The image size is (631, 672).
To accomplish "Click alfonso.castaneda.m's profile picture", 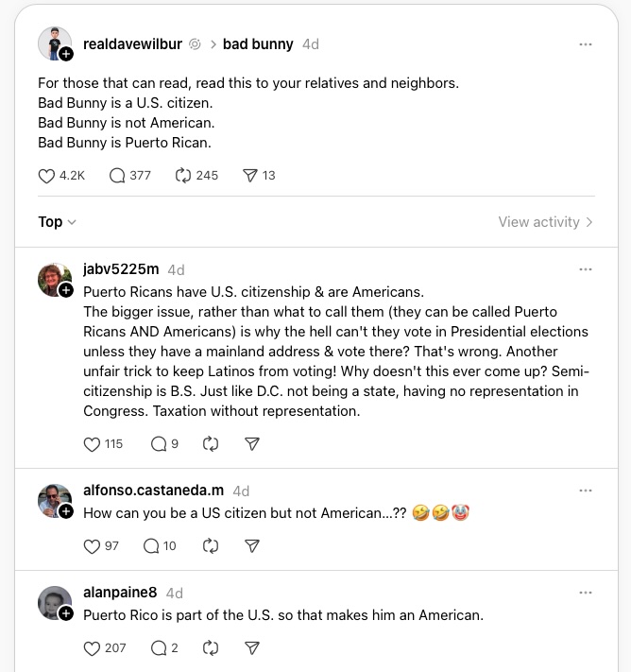I will [54, 500].
